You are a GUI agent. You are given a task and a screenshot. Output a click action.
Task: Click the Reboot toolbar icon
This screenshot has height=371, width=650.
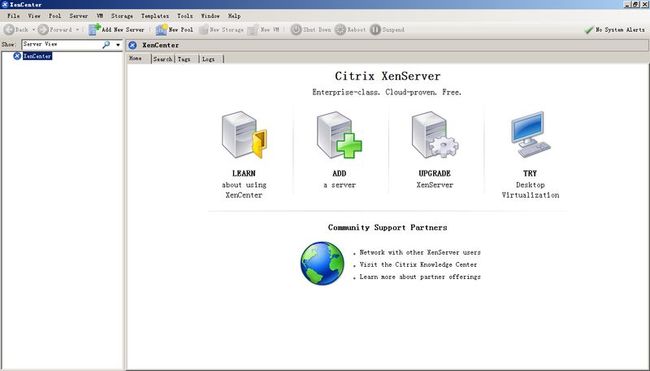(340, 30)
